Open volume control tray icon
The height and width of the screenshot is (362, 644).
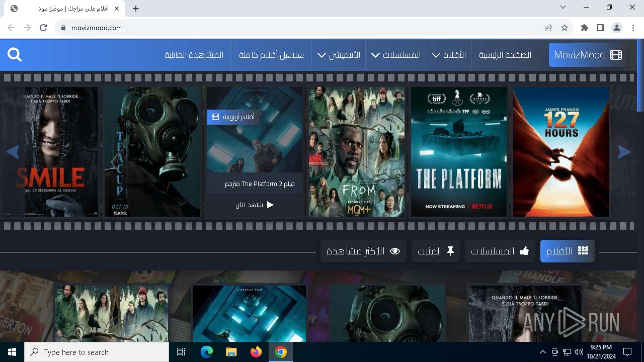point(579,352)
